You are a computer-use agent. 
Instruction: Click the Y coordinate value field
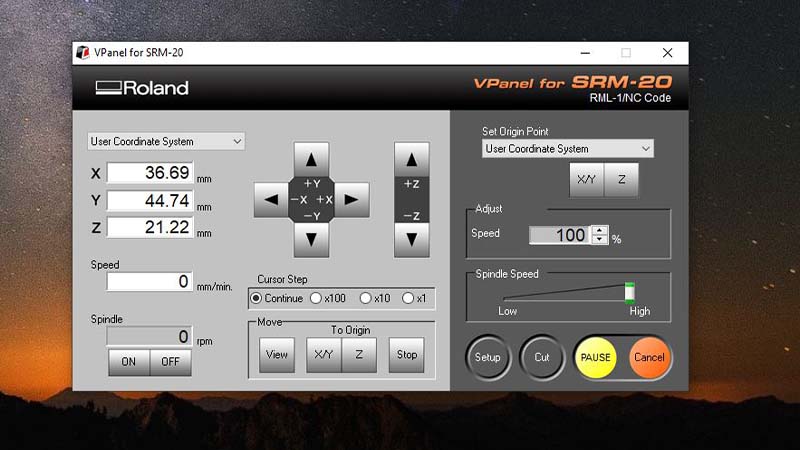click(150, 200)
